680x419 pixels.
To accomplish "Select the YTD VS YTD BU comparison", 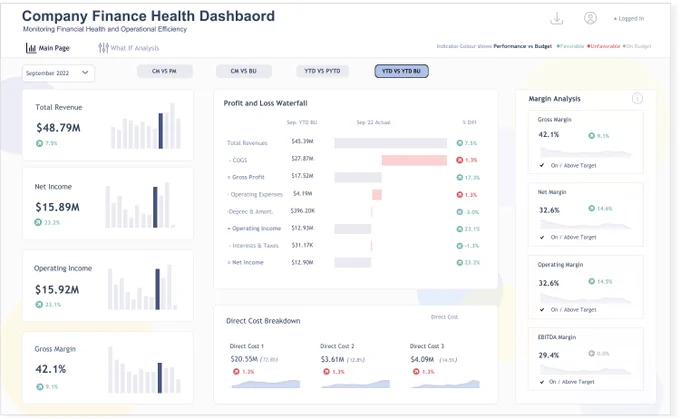I will [402, 71].
